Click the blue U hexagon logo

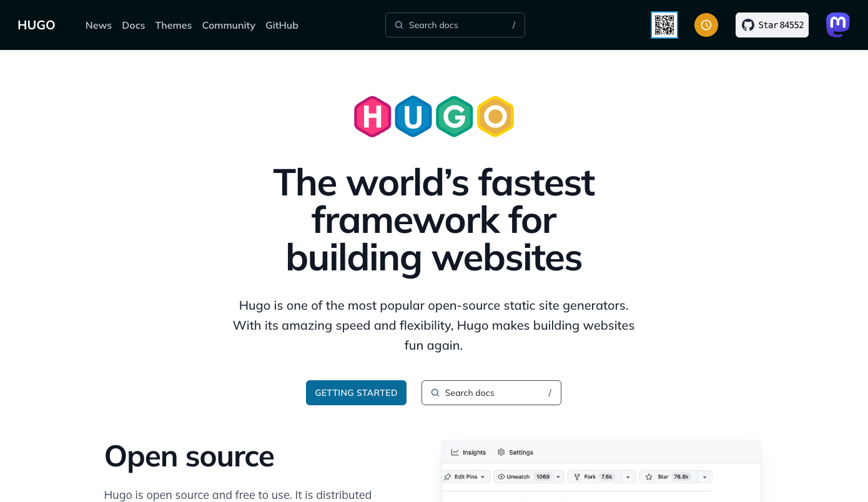coord(413,117)
